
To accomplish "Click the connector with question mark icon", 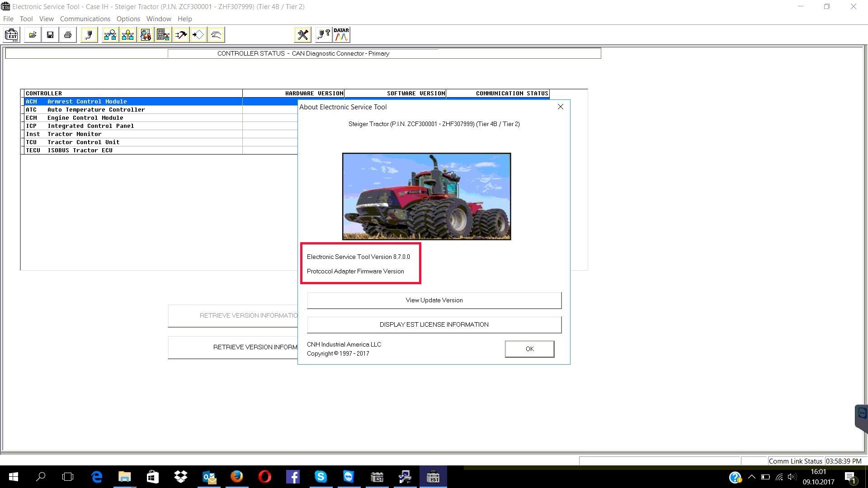I will [324, 35].
